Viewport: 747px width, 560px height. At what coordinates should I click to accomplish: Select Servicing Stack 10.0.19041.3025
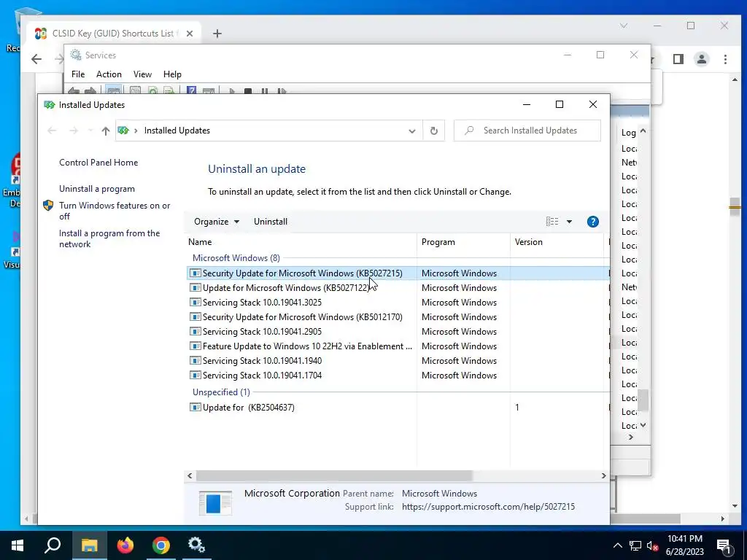pyautogui.click(x=398, y=303)
